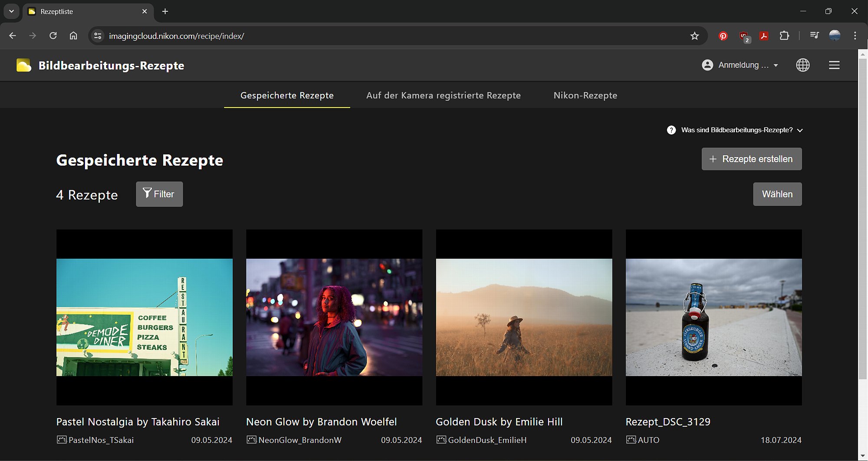Click the Pinterest extension icon

pyautogui.click(x=723, y=36)
